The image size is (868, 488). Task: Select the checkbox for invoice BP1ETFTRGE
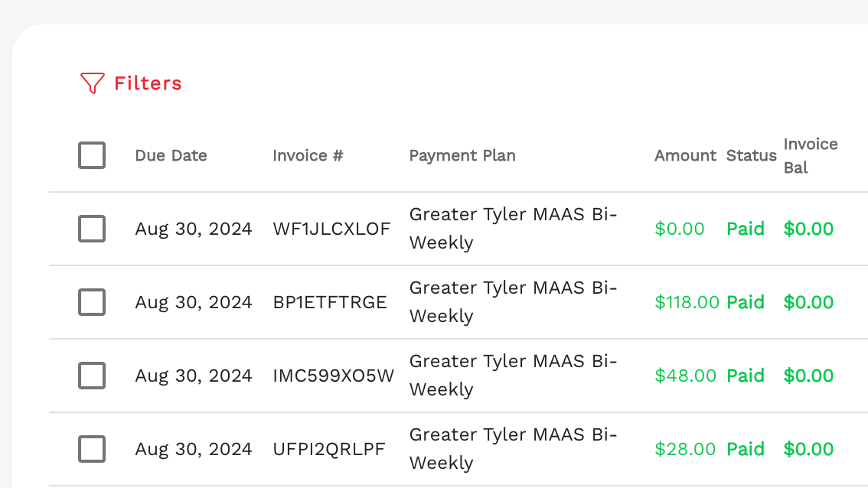point(92,302)
